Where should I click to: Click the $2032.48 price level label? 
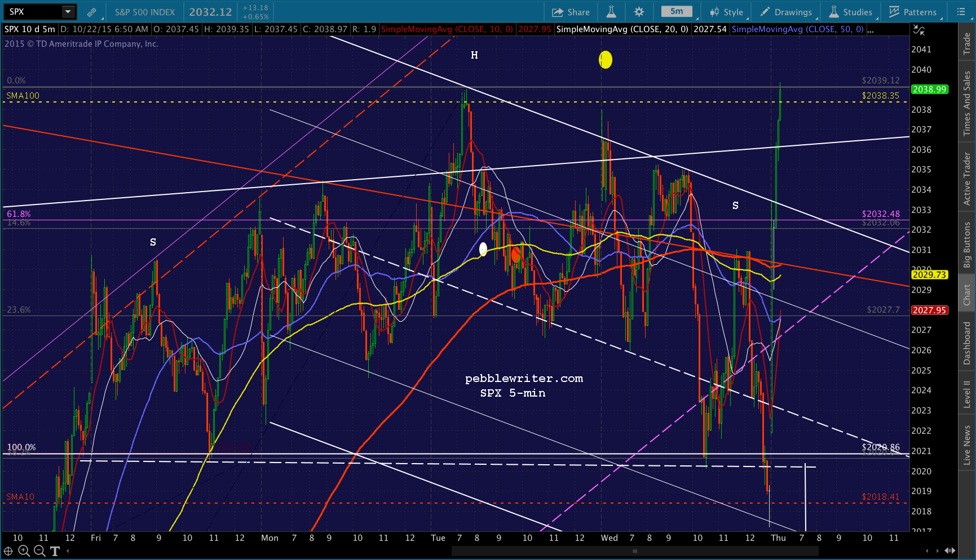(x=881, y=214)
